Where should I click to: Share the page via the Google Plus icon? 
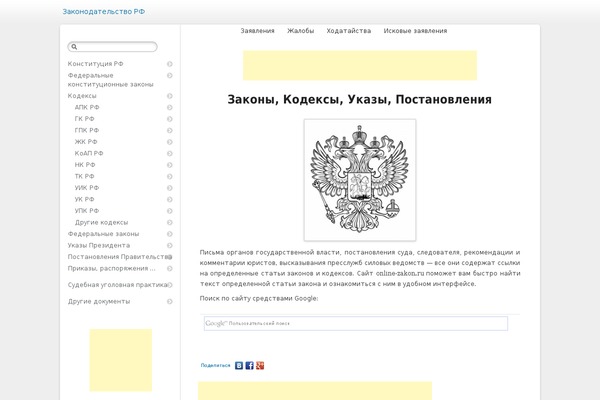(260, 366)
